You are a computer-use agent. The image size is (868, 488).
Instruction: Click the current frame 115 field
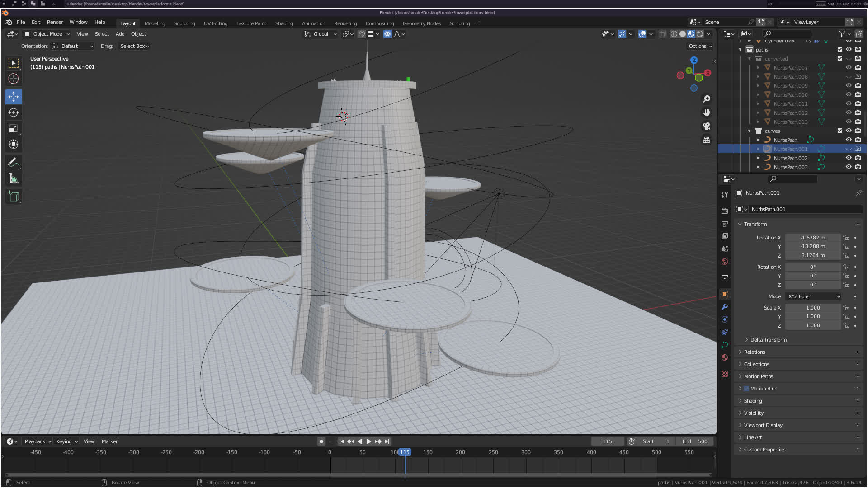[x=607, y=441]
